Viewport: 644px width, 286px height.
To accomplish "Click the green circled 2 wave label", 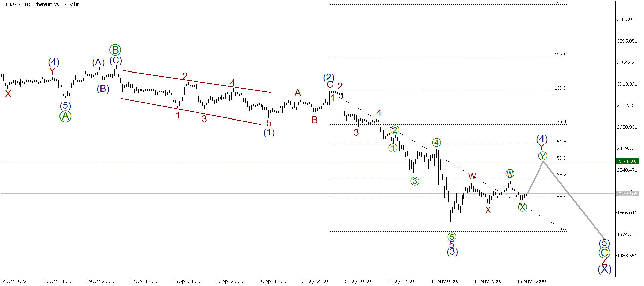I will [395, 130].
